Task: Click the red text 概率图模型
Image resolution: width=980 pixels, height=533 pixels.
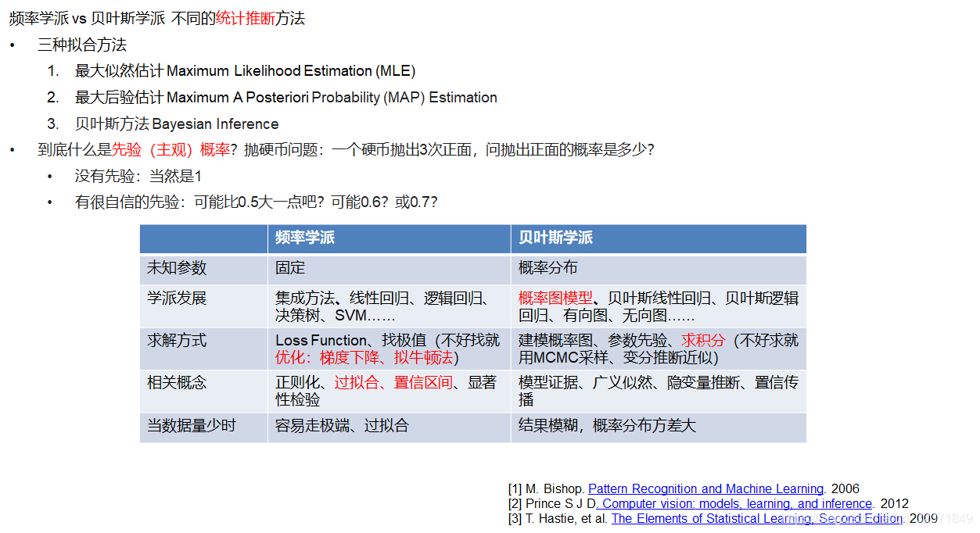Action: (555, 298)
